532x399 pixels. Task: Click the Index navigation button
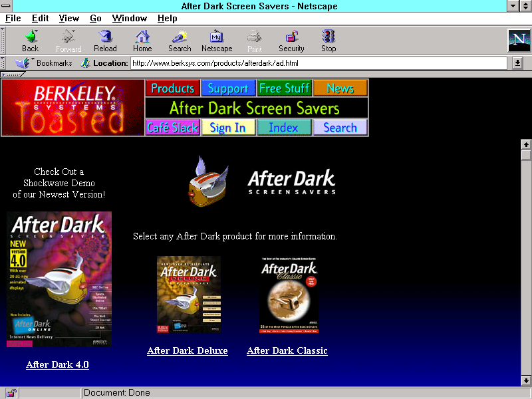(x=284, y=128)
